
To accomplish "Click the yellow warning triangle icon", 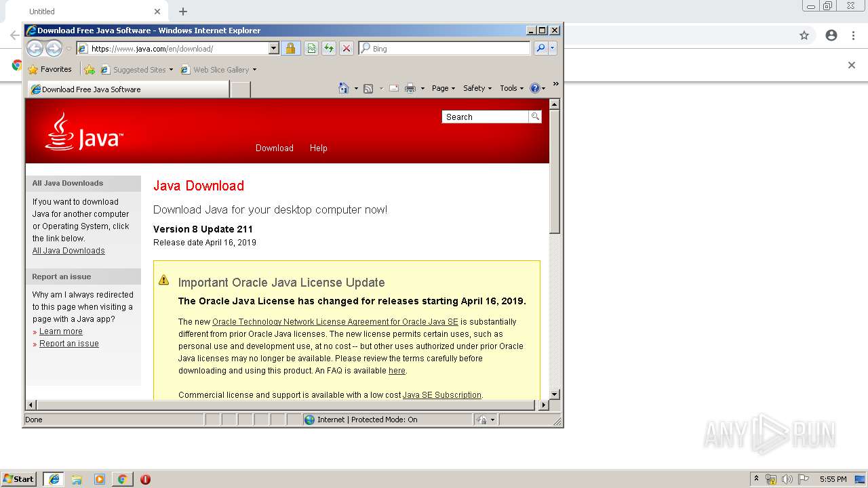I will tap(163, 280).
